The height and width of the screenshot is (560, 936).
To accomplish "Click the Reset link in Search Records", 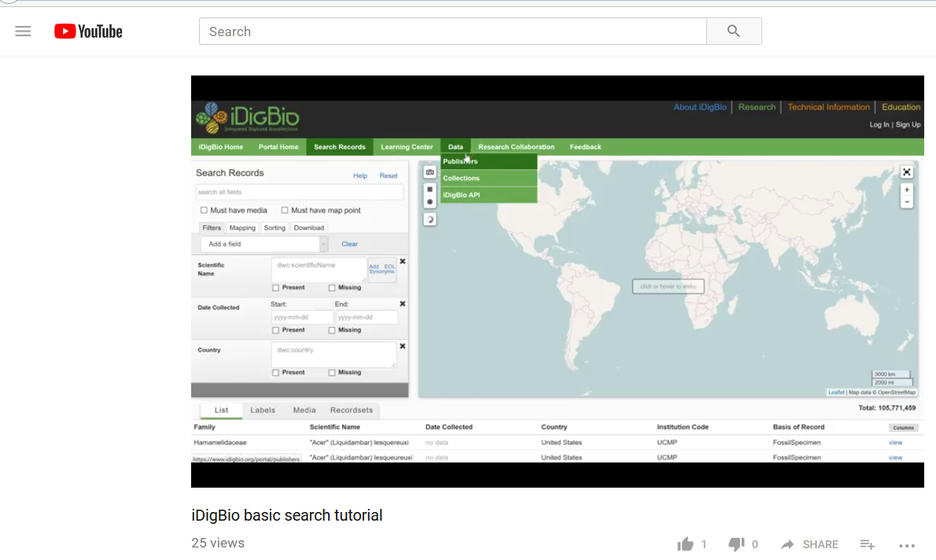I will (x=388, y=175).
